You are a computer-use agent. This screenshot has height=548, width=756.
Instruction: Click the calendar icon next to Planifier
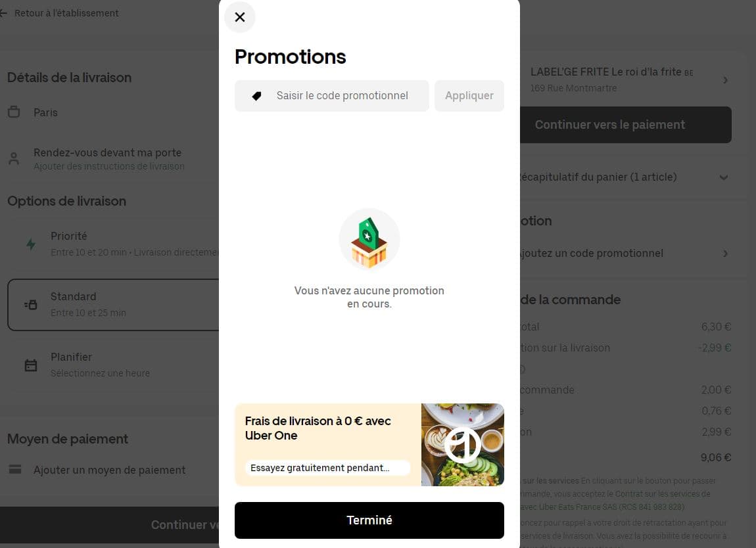pyautogui.click(x=31, y=365)
